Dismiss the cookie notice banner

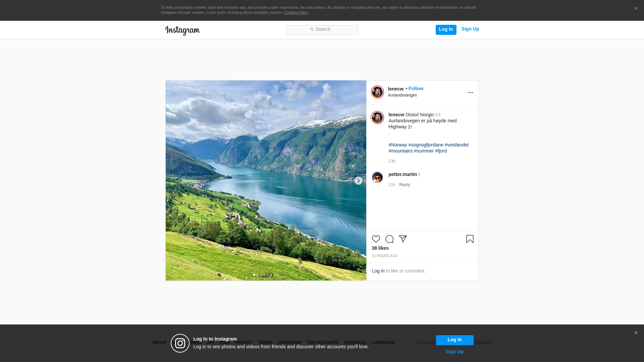click(636, 9)
